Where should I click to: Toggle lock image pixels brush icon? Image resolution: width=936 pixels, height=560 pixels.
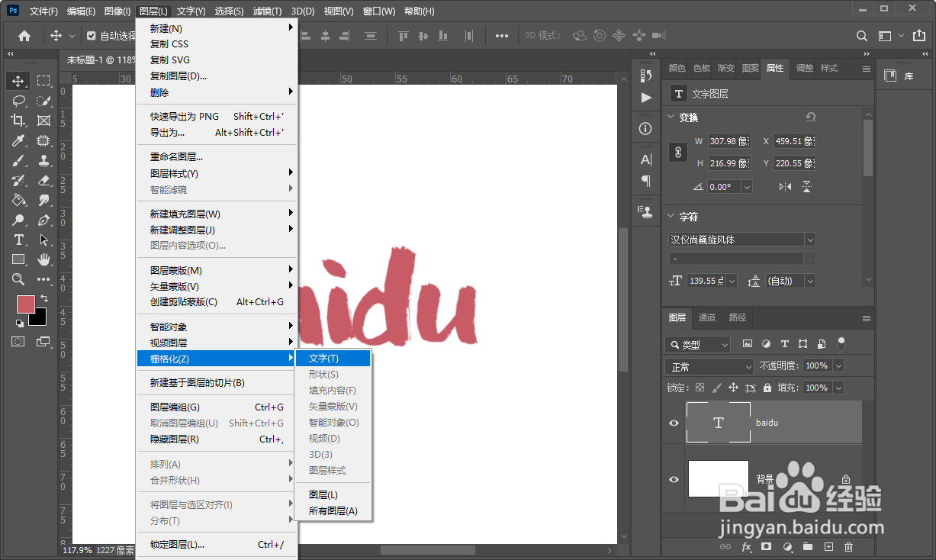click(x=716, y=388)
